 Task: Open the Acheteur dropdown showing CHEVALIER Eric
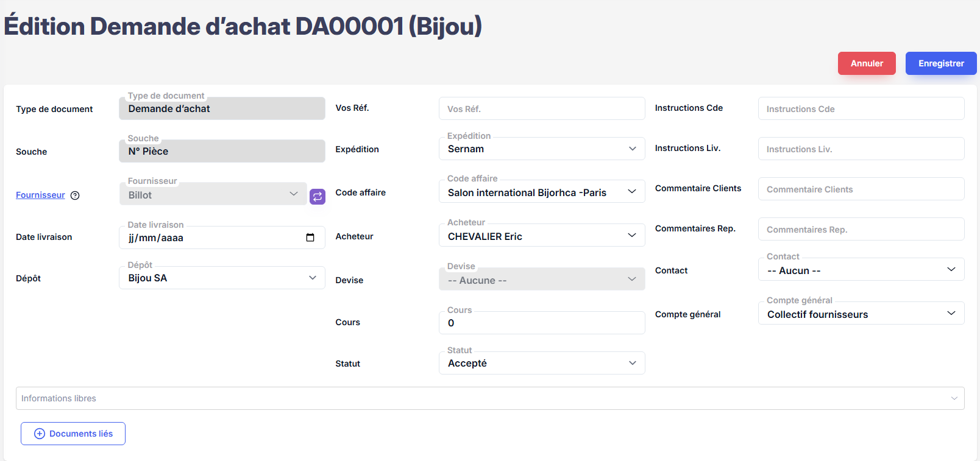[541, 236]
